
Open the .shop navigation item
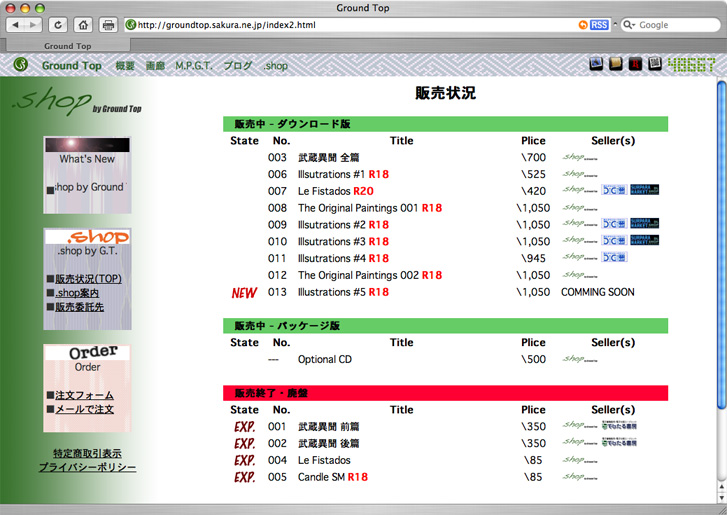coord(275,65)
